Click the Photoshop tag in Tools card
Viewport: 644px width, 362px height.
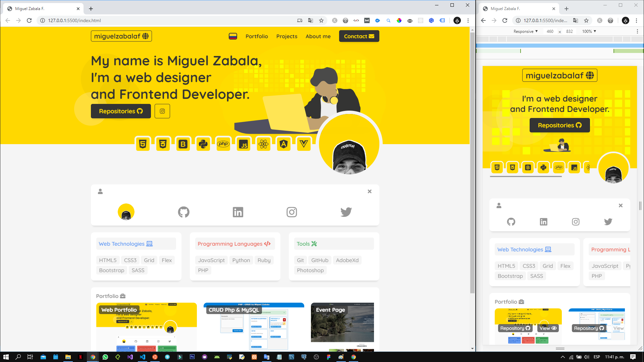point(310,270)
